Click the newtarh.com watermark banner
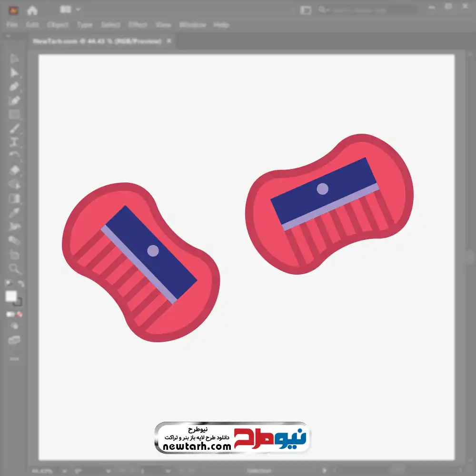This screenshot has width=476, height=476. 232,438
